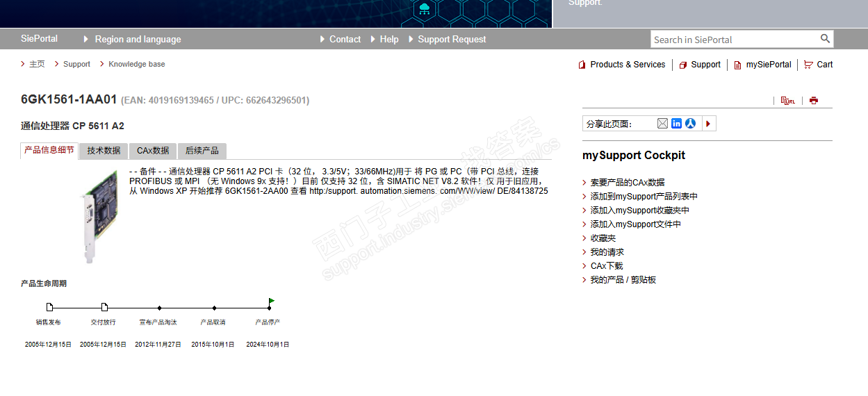Screen dimensions: 868x396
Task: Go to SiePortal home link
Action: point(40,39)
